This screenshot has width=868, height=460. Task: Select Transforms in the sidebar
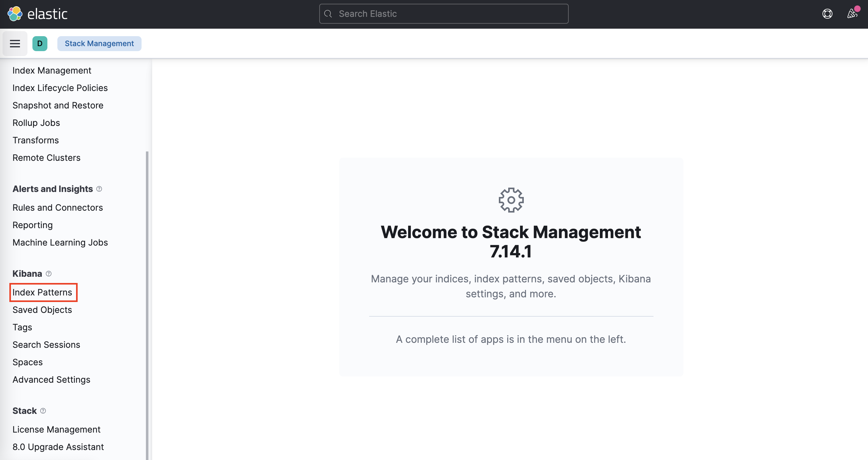pyautogui.click(x=35, y=141)
